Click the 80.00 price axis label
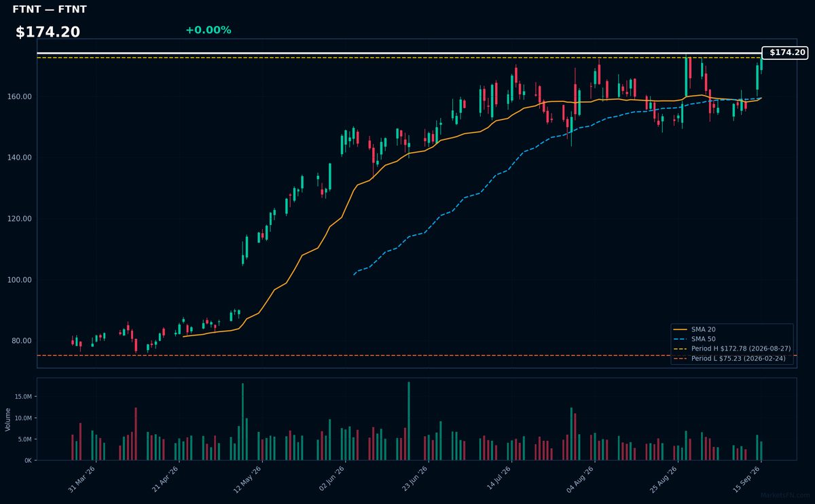The image size is (815, 504). coord(23,341)
